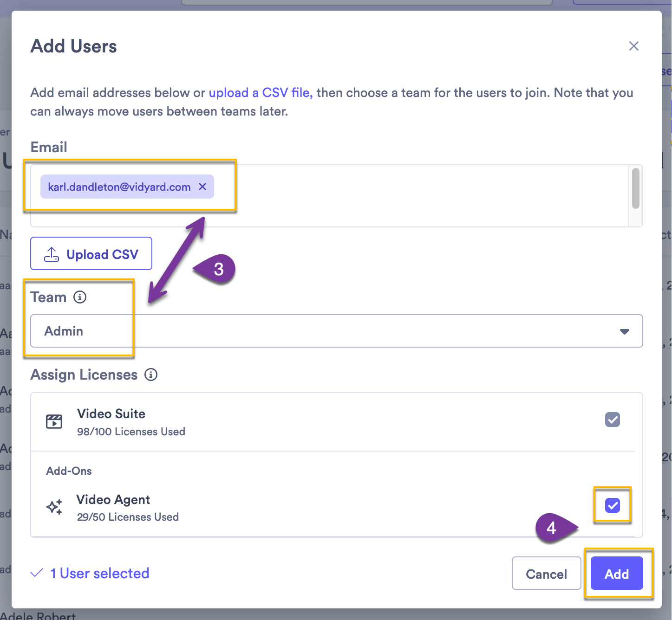Toggle the Video Agent license assignment
This screenshot has width=672, height=620.
point(612,505)
